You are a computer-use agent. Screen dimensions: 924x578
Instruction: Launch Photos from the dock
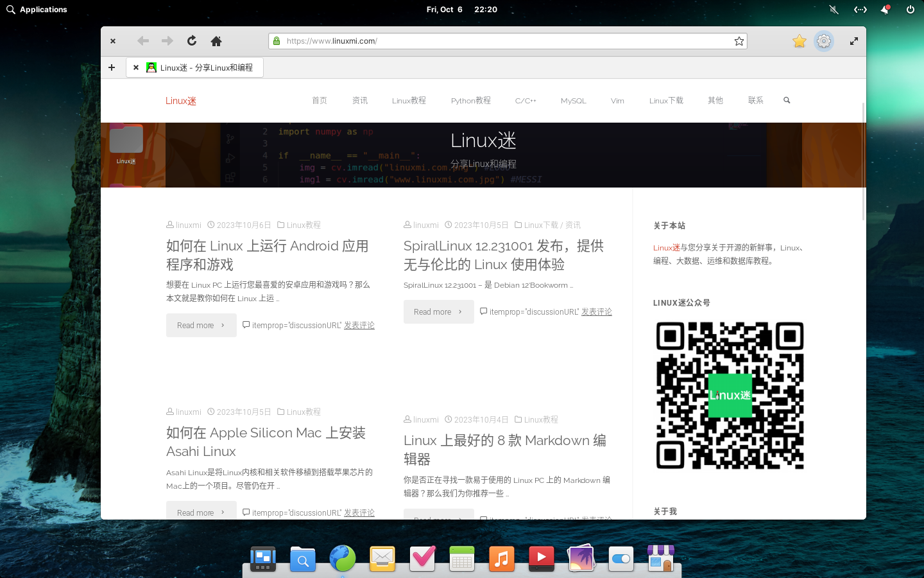(581, 559)
